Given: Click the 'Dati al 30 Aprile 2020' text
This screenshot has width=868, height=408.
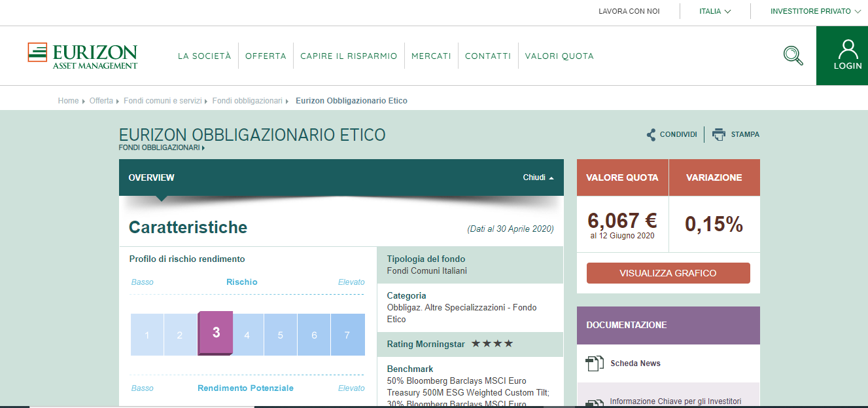Looking at the screenshot, I should pos(510,229).
